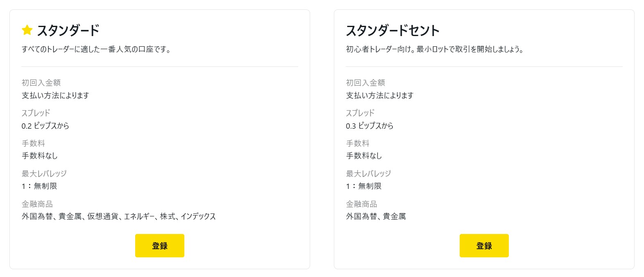Click 手数料なし in the スタンダードセント card
Image resolution: width=644 pixels, height=277 pixels.
pos(364,156)
